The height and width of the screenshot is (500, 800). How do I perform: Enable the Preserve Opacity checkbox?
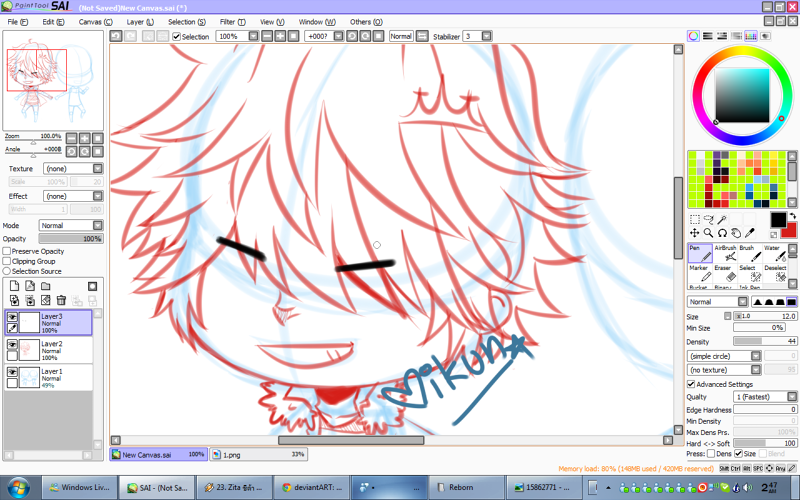(x=7, y=251)
